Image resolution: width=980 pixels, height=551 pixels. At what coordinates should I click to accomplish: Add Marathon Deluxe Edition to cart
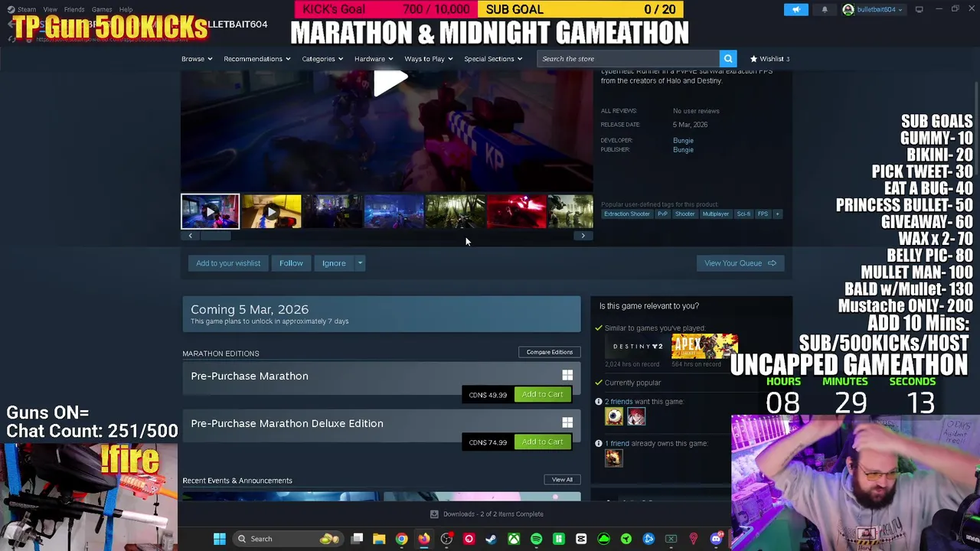pos(542,442)
